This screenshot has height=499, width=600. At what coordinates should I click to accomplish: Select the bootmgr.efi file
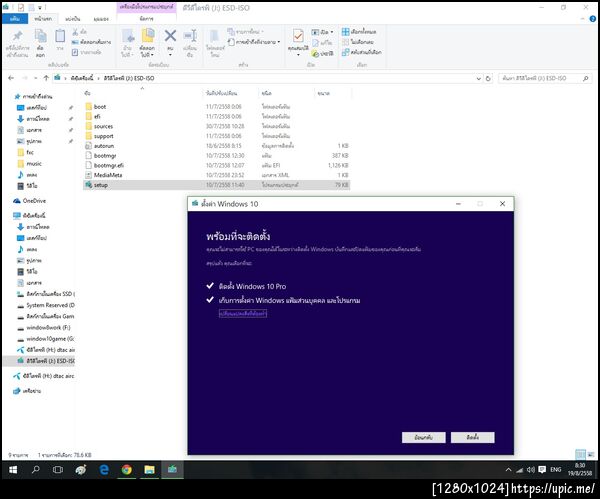click(x=216, y=165)
